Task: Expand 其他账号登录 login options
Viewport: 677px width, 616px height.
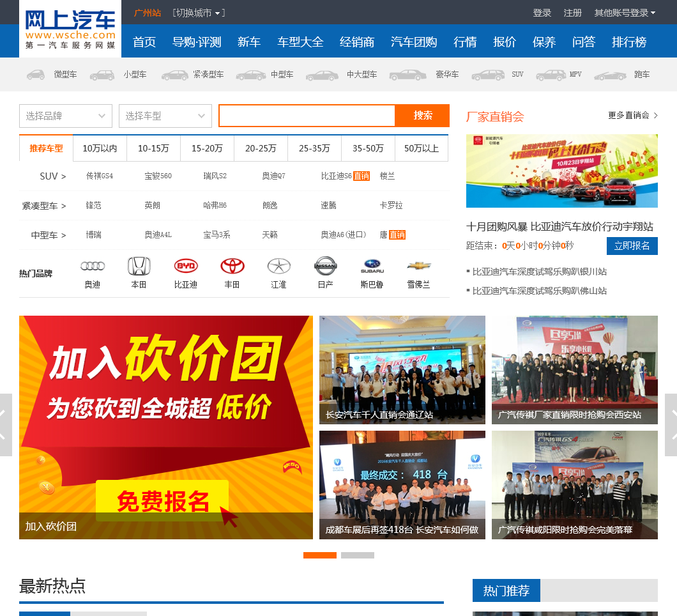Action: [625, 13]
